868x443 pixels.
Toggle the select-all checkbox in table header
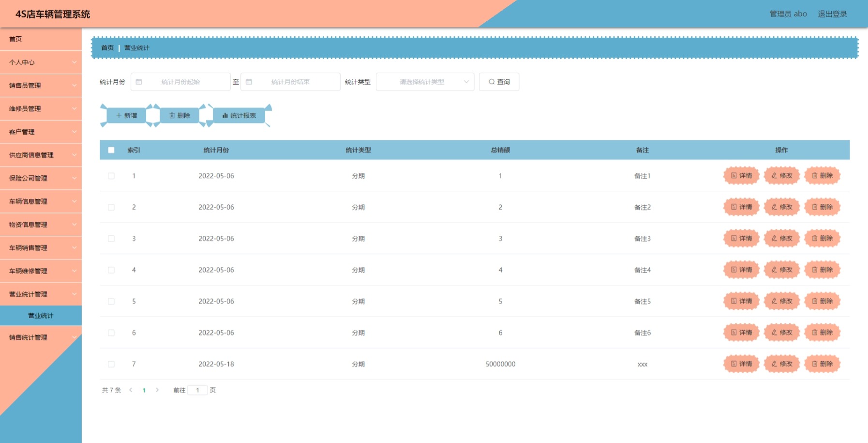pyautogui.click(x=111, y=150)
